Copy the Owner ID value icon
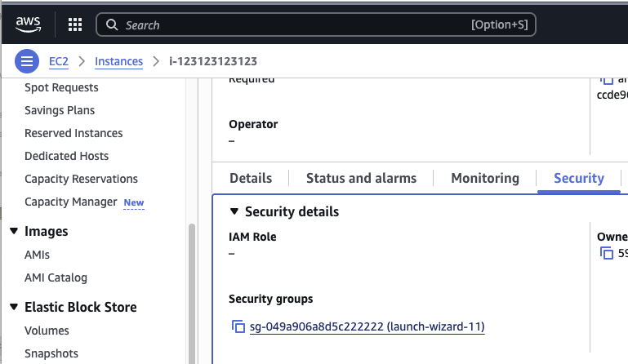628x364 pixels. point(607,254)
